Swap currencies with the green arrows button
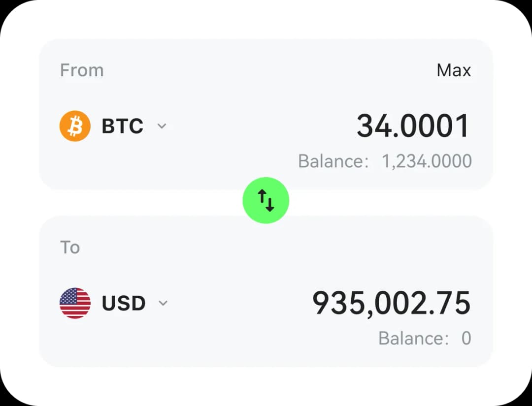This screenshot has width=532, height=406. 266,200
